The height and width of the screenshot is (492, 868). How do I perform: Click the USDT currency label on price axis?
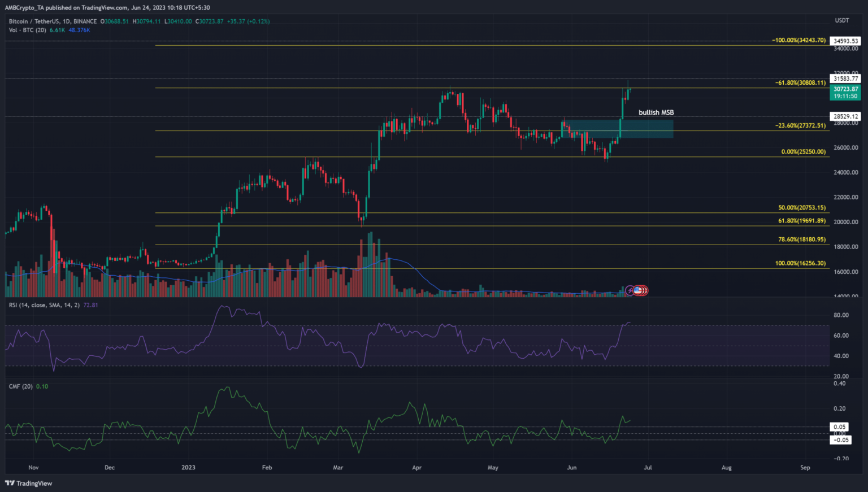842,20
